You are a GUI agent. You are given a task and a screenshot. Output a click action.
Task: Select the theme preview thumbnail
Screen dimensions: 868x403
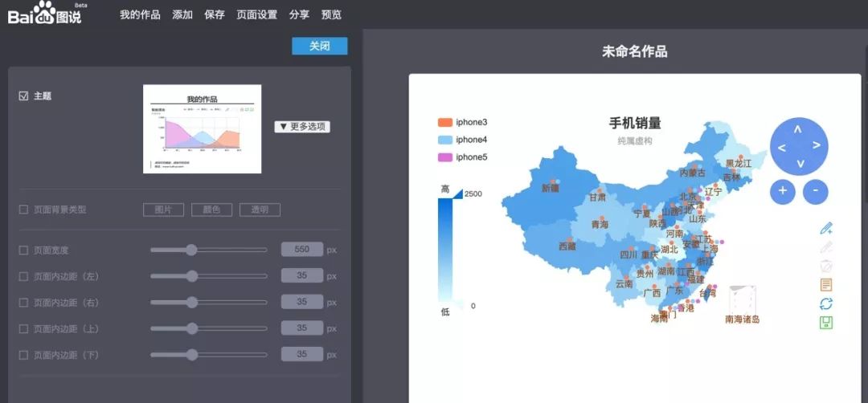[202, 128]
